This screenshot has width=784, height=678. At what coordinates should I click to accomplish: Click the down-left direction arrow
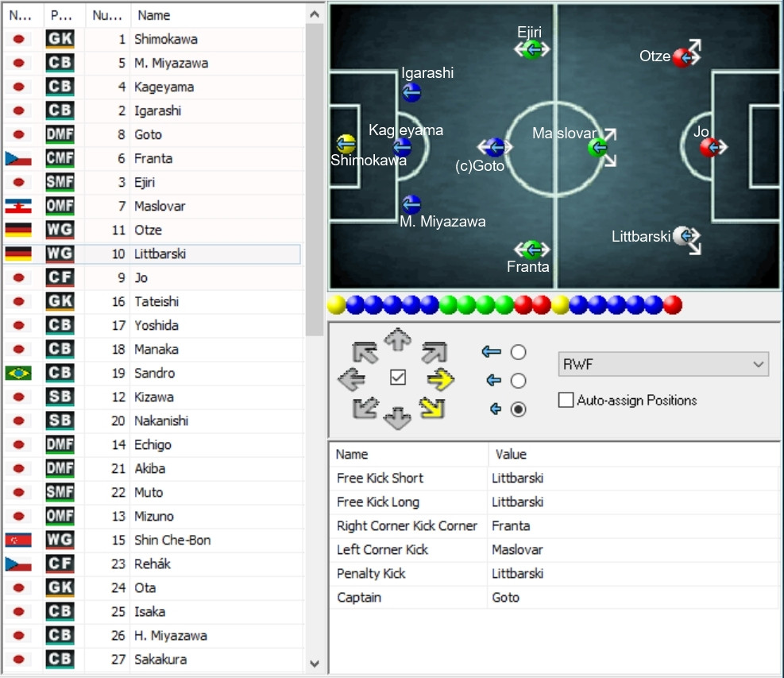click(365, 408)
